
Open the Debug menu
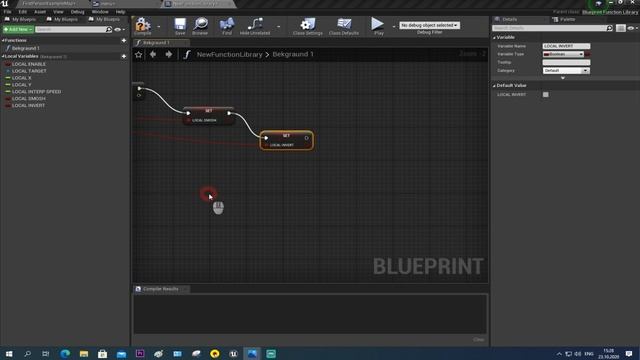[x=77, y=12]
